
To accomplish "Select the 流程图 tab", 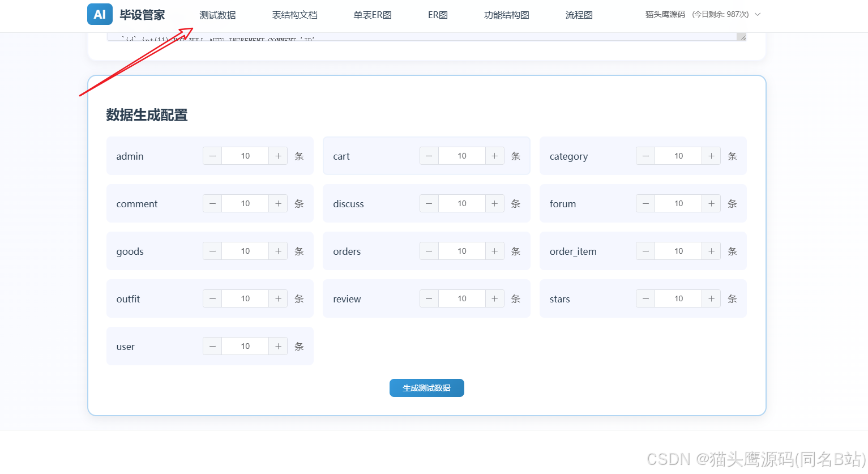I will point(579,15).
